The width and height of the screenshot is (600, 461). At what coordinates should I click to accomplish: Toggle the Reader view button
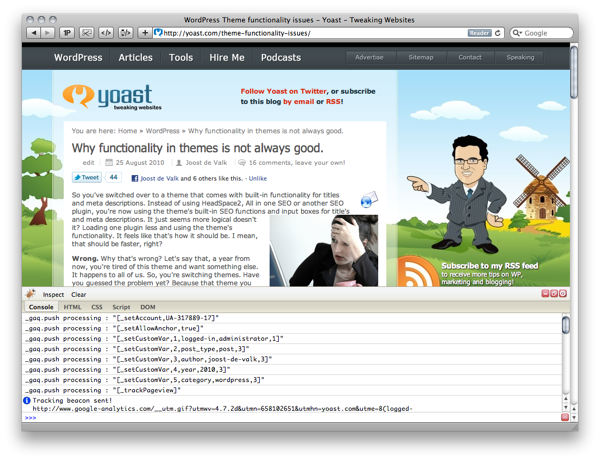click(x=480, y=33)
